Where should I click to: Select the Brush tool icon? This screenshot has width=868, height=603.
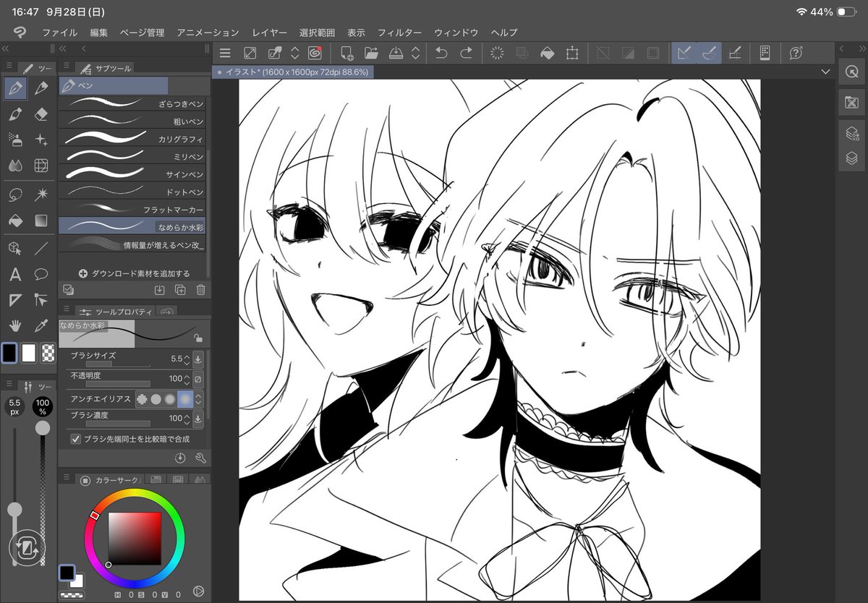pos(15,114)
